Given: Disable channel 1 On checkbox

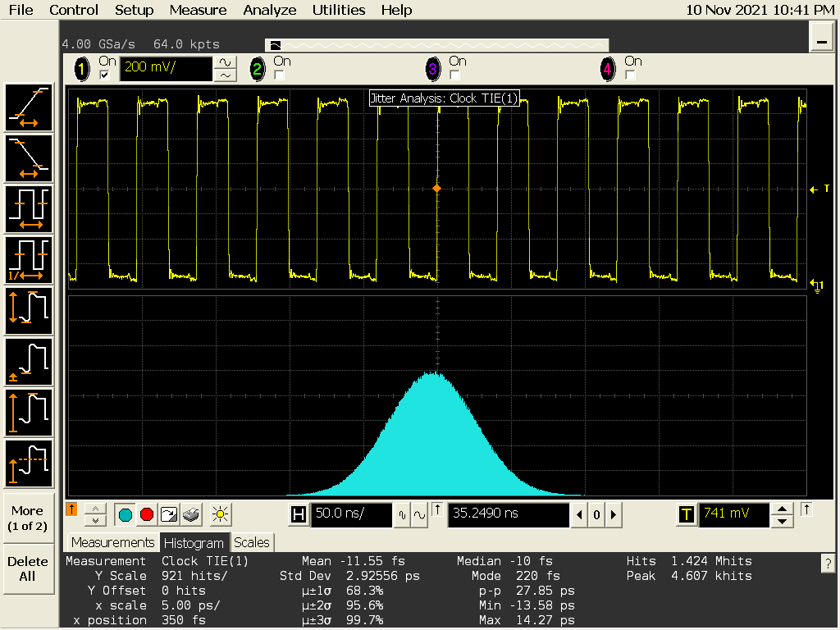Looking at the screenshot, I should pos(104,75).
